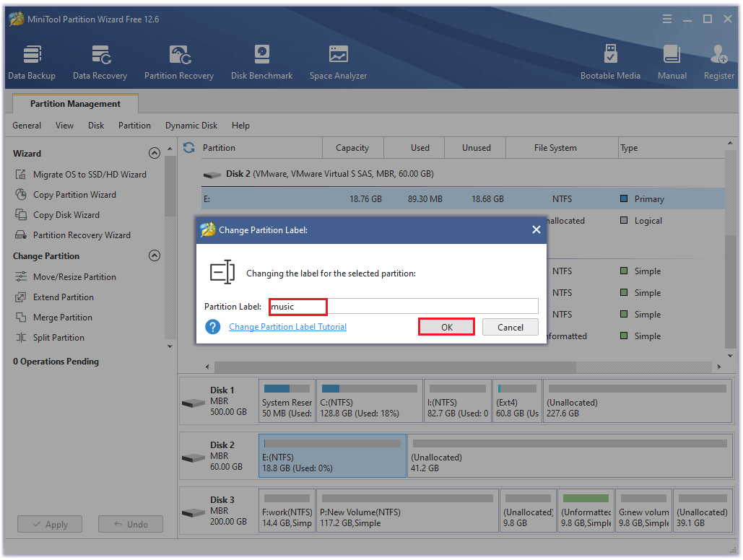
Task: Open the Data Backup tool
Action: pyautogui.click(x=32, y=63)
